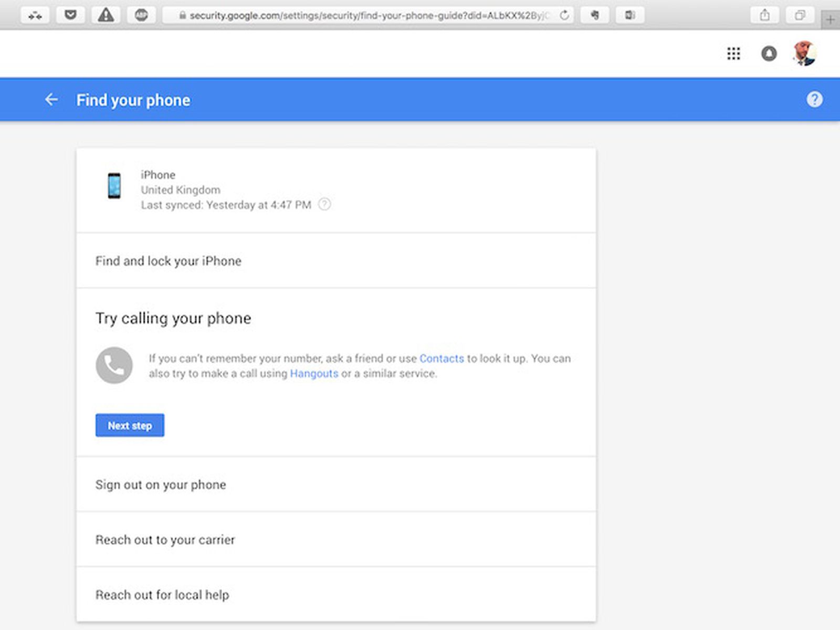This screenshot has height=630, width=840.
Task: Click the iPhone device name text
Action: coord(158,175)
